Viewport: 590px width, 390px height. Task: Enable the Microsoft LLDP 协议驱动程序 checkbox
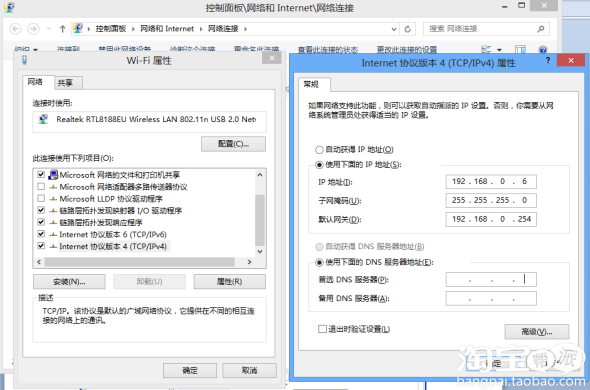click(41, 198)
